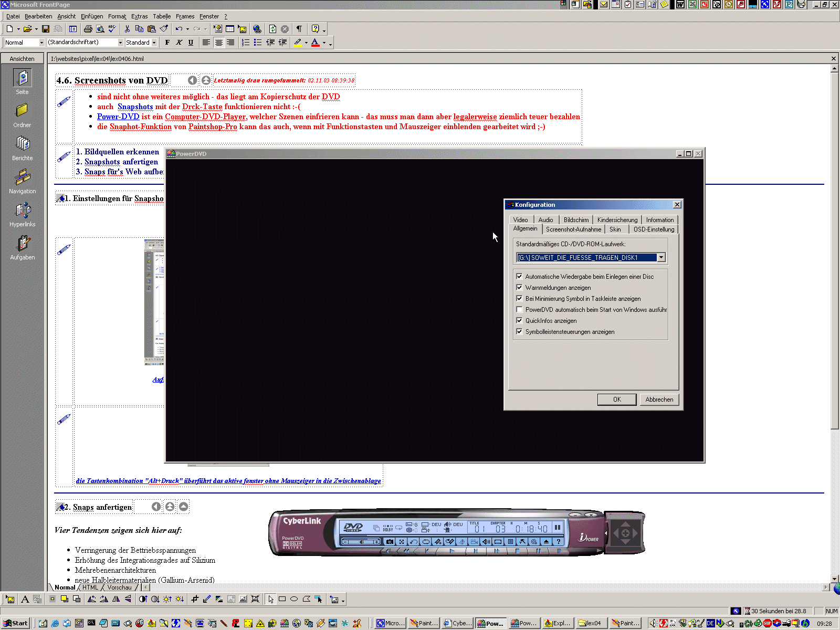This screenshot has height=630, width=840.
Task: Open the Berichte view in Ansichten bar
Action: click(x=22, y=148)
